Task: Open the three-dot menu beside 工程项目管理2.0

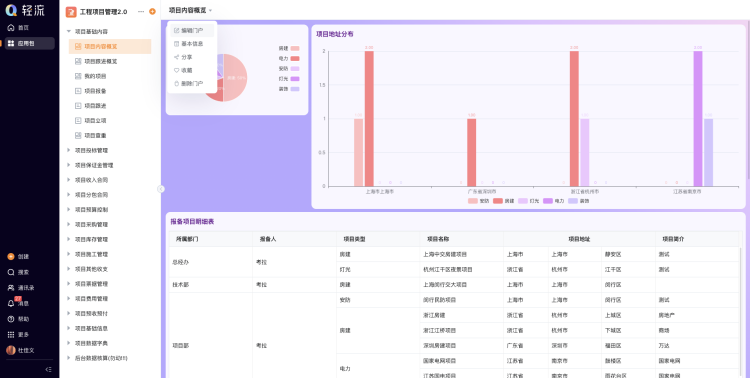Action: click(x=141, y=11)
